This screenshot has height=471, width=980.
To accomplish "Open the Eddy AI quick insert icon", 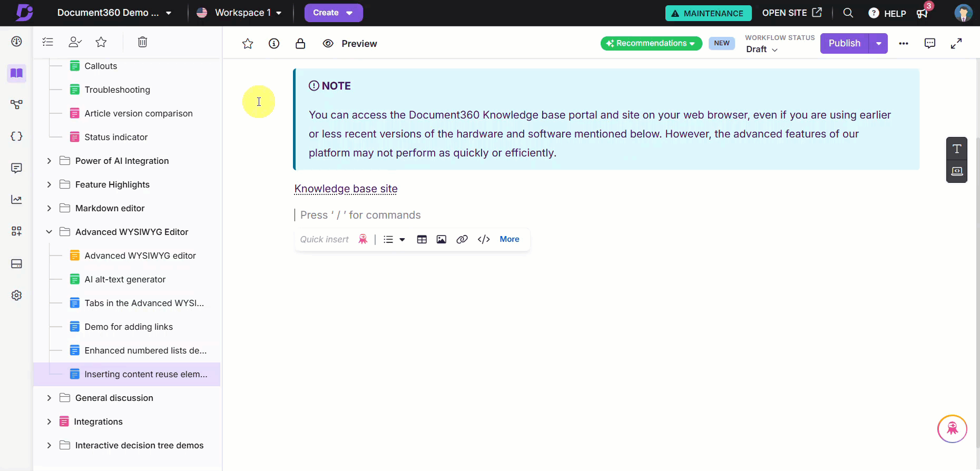I will point(363,239).
